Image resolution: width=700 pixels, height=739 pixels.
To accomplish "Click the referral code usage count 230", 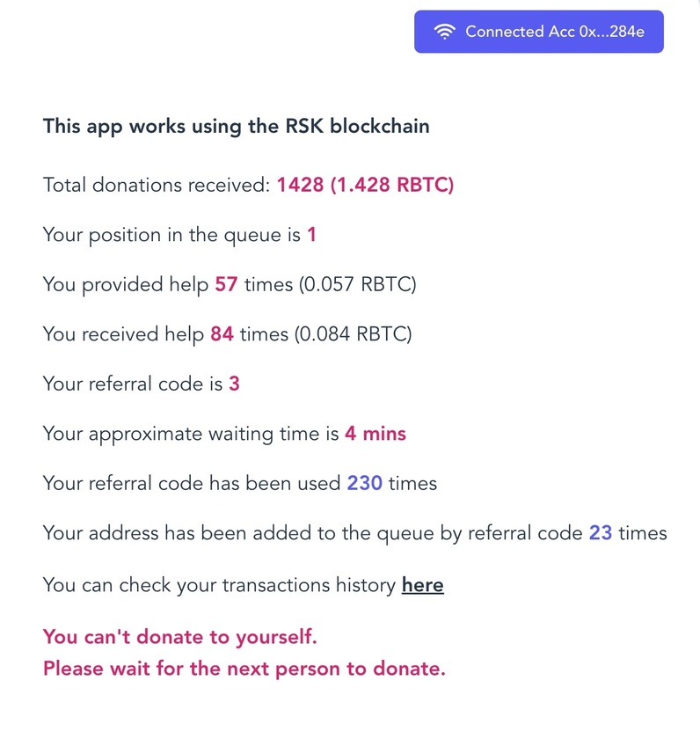I will pyautogui.click(x=365, y=483).
